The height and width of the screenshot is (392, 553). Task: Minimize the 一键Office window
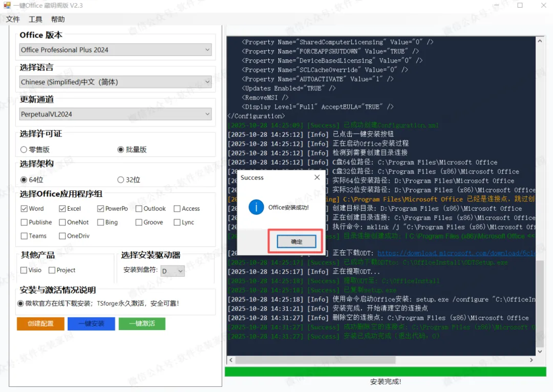496,5
